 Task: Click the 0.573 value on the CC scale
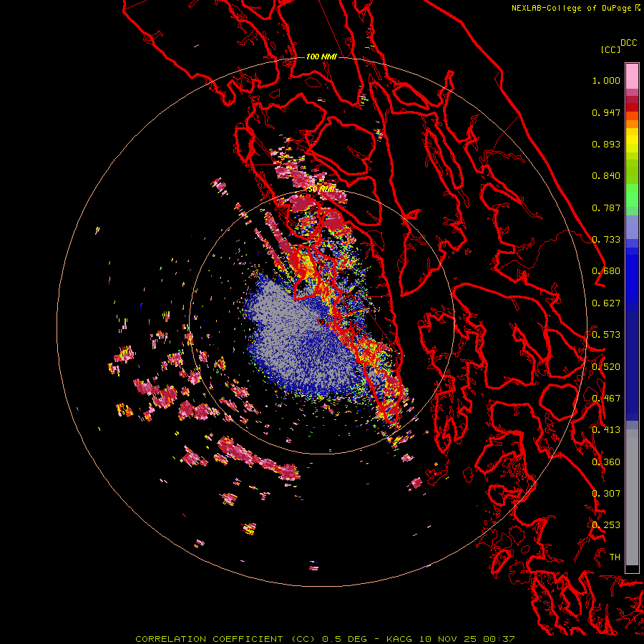coord(606,335)
